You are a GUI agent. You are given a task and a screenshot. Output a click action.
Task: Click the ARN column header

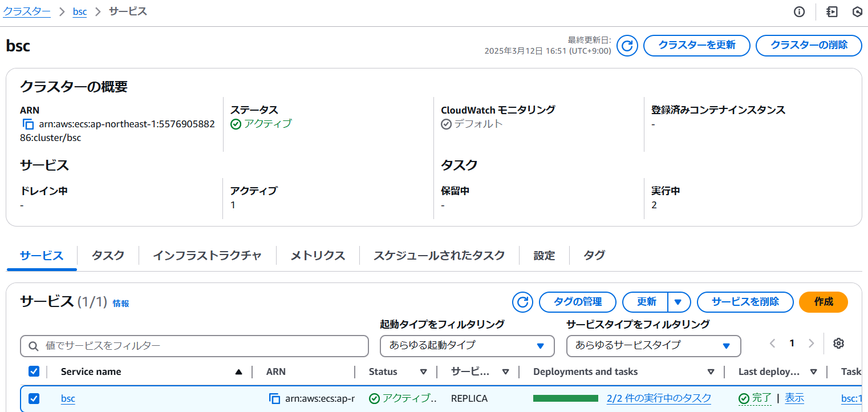coord(276,371)
